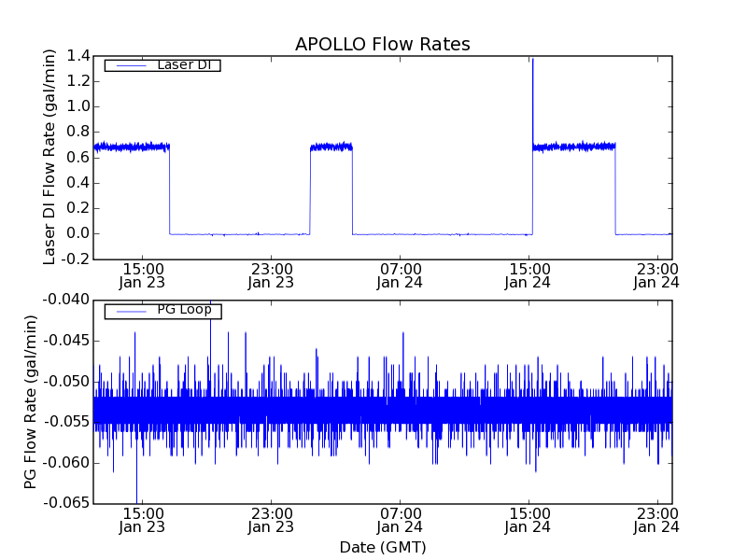
Task: Click the 'APOLLO Flow Rates' chart title
Action: tap(383, 44)
